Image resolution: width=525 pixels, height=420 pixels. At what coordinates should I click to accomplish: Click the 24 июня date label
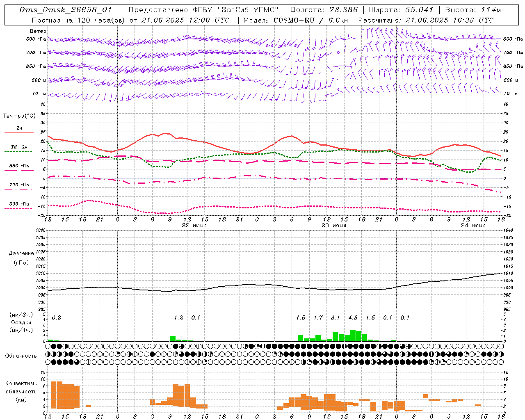tap(473, 226)
